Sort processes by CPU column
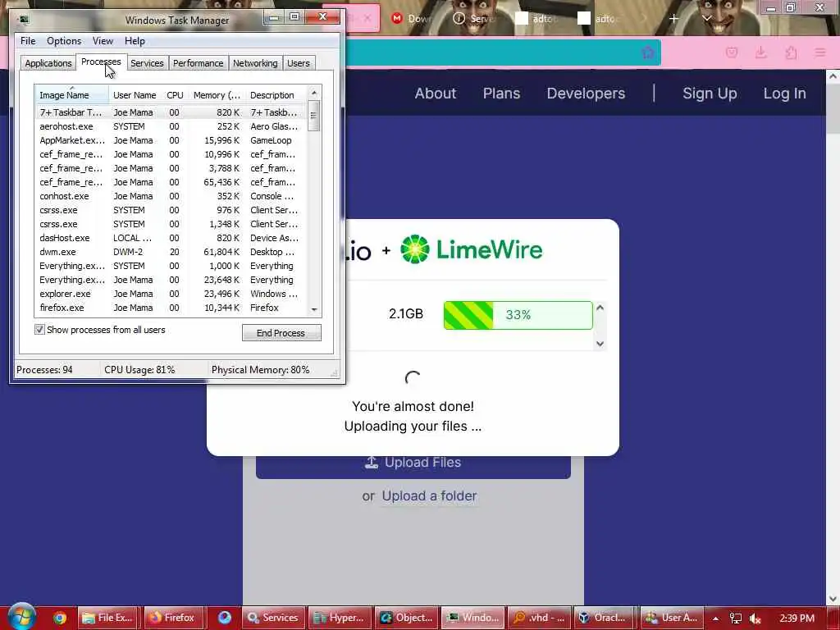The image size is (840, 630). (x=176, y=95)
